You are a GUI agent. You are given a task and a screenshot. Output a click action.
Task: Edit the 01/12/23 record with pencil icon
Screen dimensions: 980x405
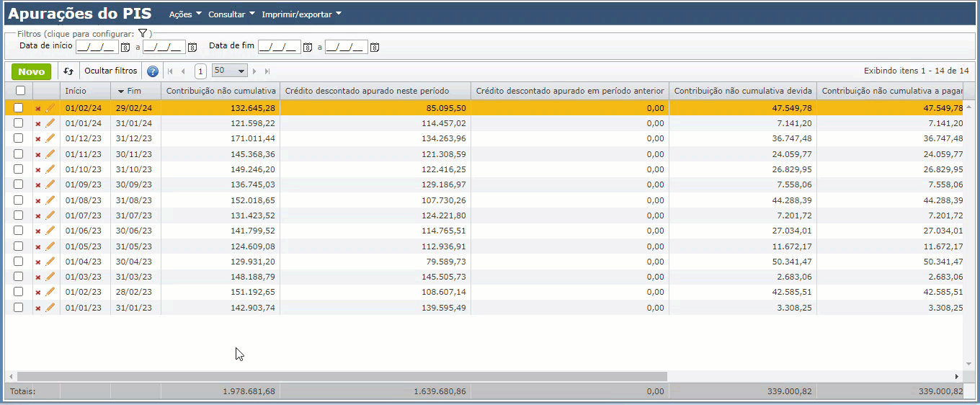tap(50, 138)
